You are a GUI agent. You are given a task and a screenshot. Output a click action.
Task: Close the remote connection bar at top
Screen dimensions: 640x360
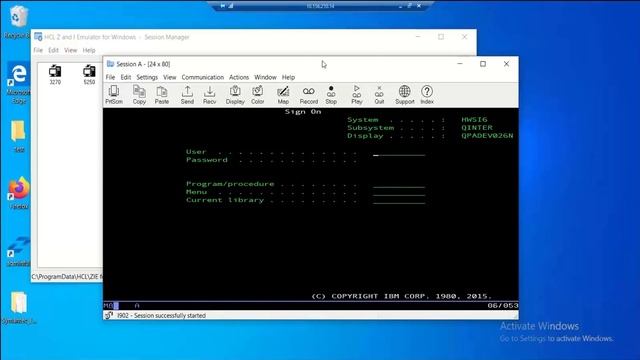point(419,6)
